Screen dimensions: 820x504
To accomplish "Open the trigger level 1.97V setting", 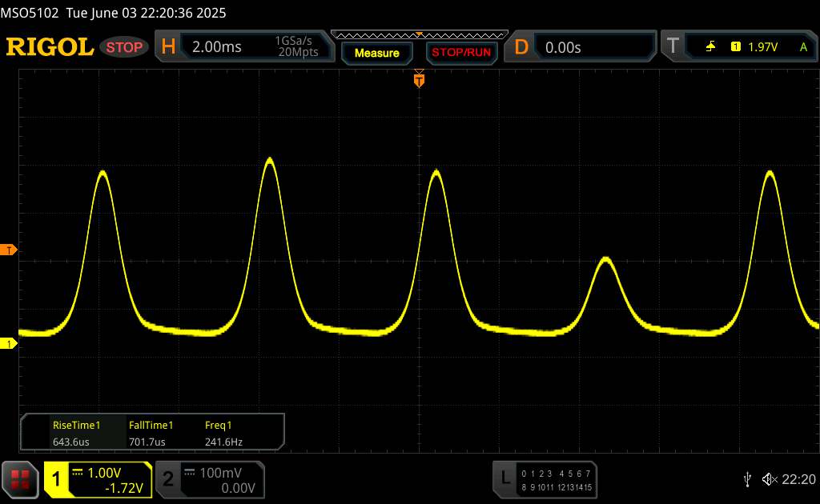I will click(x=762, y=47).
